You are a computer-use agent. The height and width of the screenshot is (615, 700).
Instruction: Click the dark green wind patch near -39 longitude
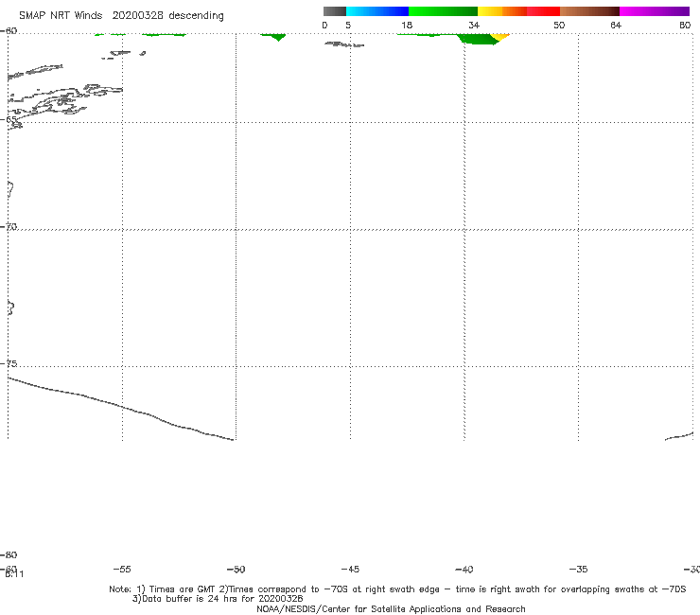[x=478, y=40]
